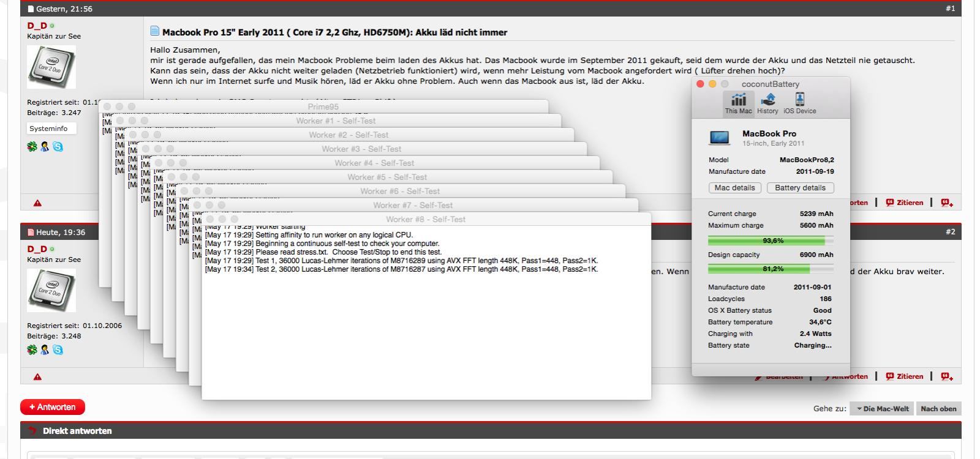Open the #1 post permalink
Image resolution: width=980 pixels, height=459 pixels.
950,9
